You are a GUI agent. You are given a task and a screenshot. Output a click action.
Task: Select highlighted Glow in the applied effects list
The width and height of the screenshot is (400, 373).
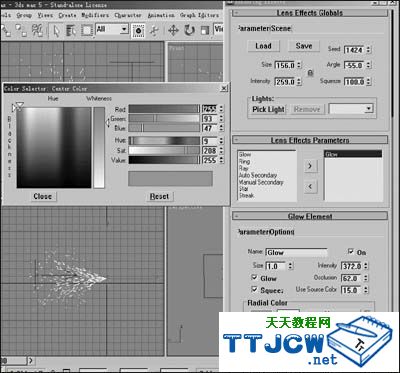(x=353, y=154)
